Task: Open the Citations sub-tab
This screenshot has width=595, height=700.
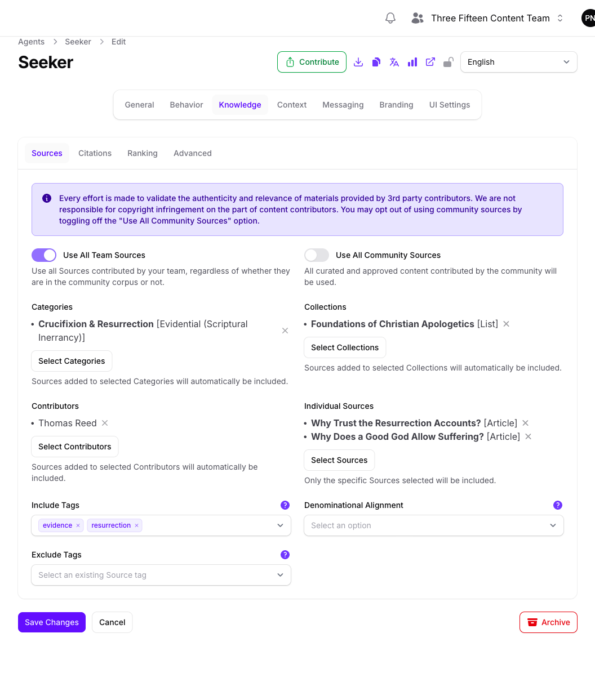Action: click(x=95, y=153)
